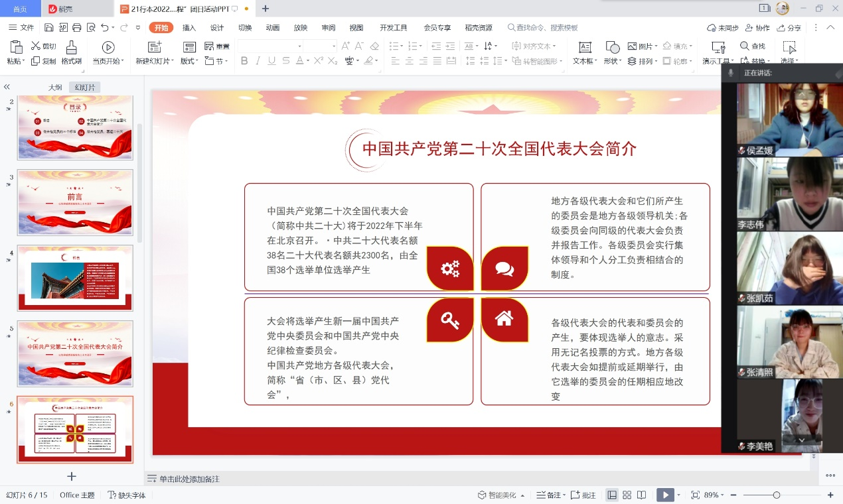Click the save icon in quick access bar

click(48, 27)
